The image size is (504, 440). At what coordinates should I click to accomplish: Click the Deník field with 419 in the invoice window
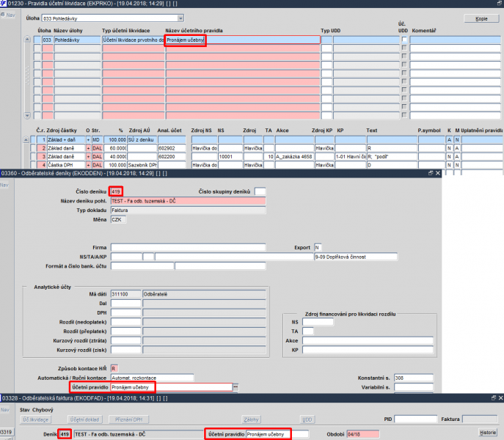[x=65, y=434]
